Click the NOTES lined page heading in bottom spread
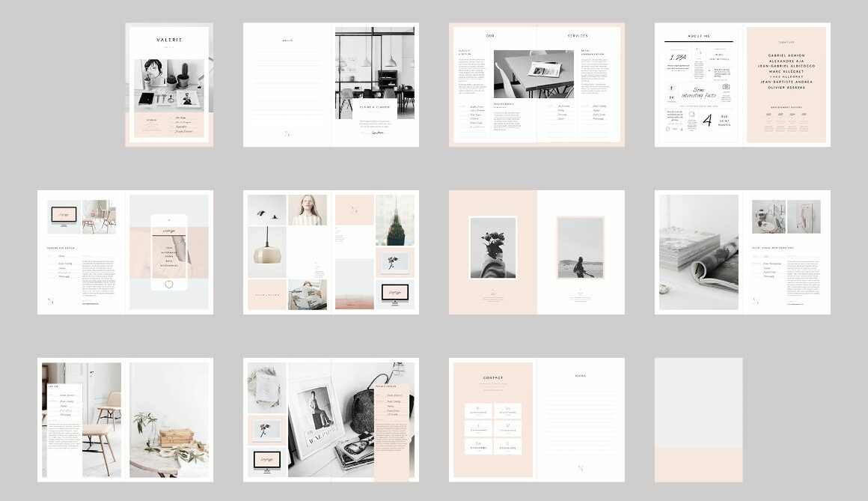The width and height of the screenshot is (868, 501). [x=581, y=376]
